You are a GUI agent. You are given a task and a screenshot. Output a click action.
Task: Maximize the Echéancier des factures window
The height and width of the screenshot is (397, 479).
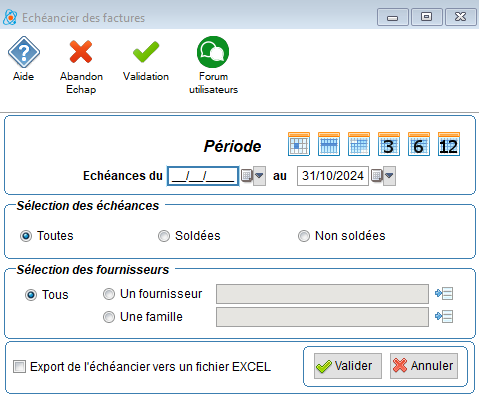click(x=427, y=17)
